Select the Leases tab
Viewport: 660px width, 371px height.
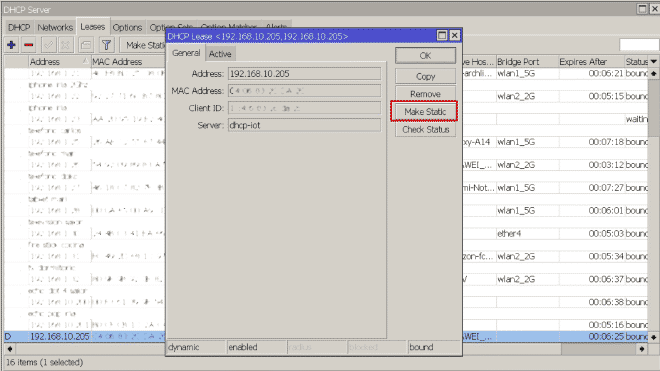pos(93,27)
